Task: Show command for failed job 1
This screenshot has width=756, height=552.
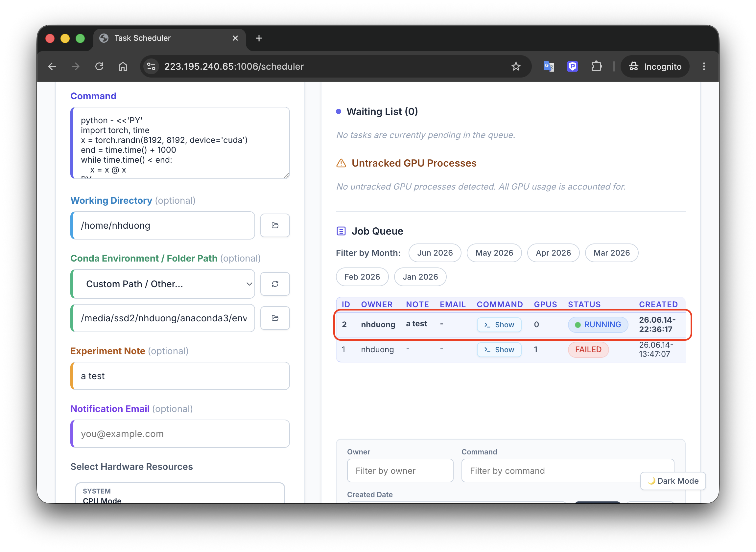Action: click(x=499, y=350)
